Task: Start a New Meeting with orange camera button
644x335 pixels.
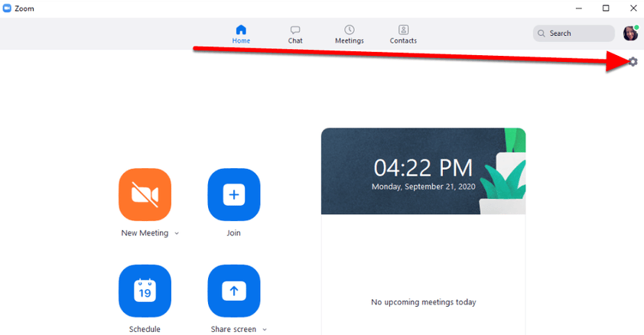Action: click(x=145, y=194)
